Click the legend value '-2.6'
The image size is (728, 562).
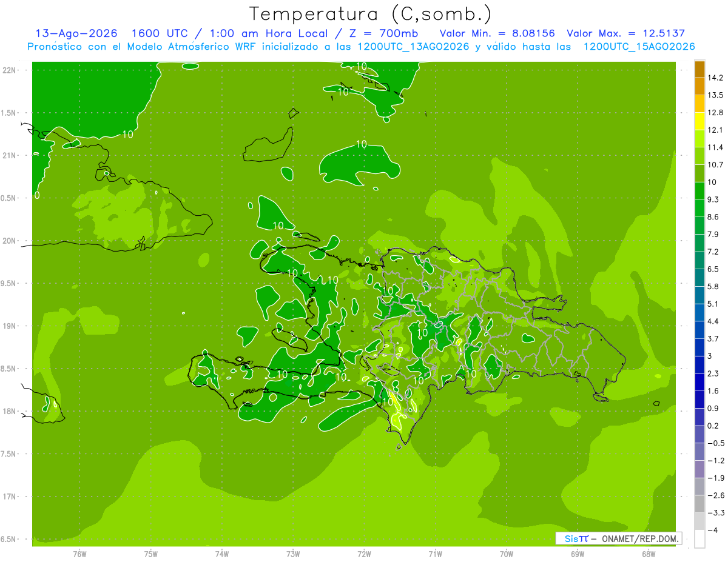click(x=715, y=495)
